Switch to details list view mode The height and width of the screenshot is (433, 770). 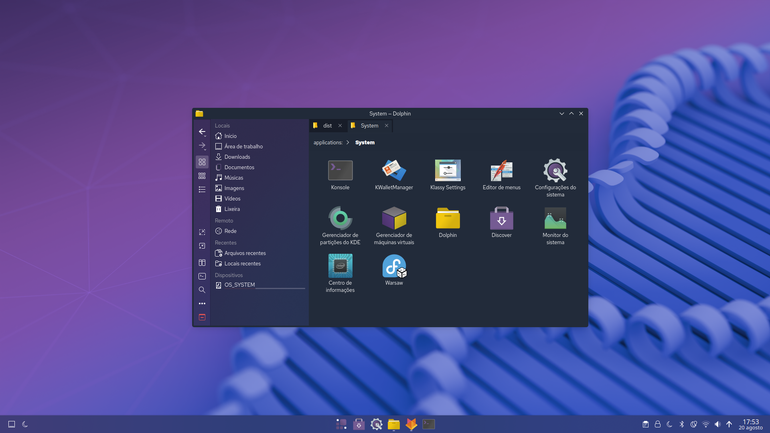tap(202, 189)
